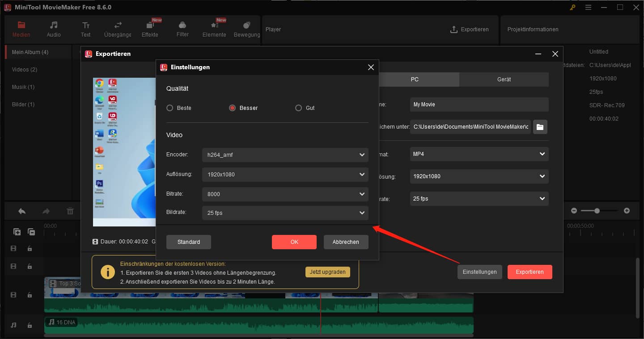Lock the 16 DNA music track

(30, 325)
